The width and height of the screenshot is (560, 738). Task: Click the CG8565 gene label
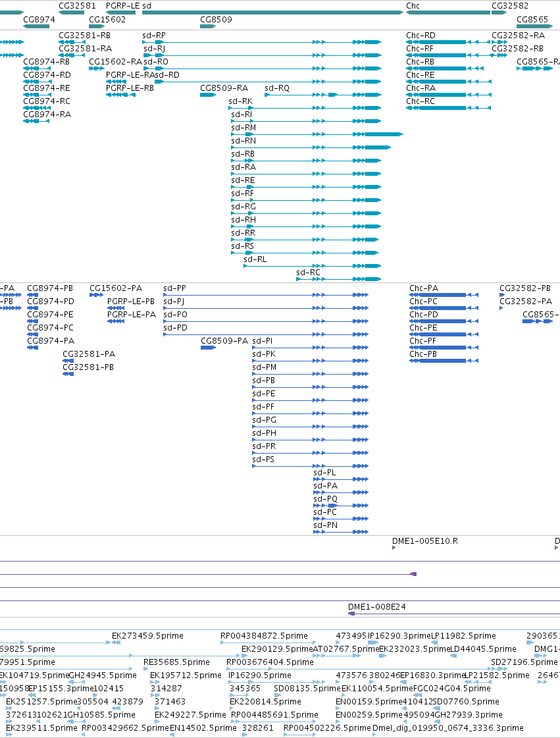pos(532,19)
